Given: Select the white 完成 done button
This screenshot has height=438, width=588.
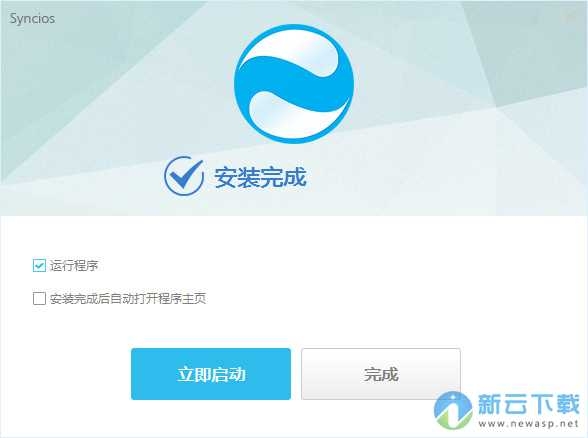Looking at the screenshot, I should tap(381, 374).
